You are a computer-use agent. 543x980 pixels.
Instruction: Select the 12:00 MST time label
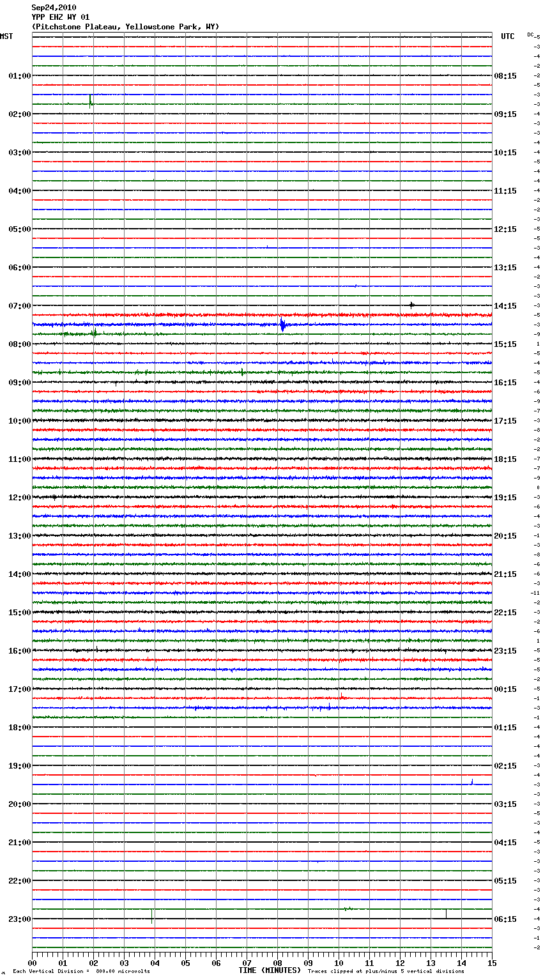point(19,498)
